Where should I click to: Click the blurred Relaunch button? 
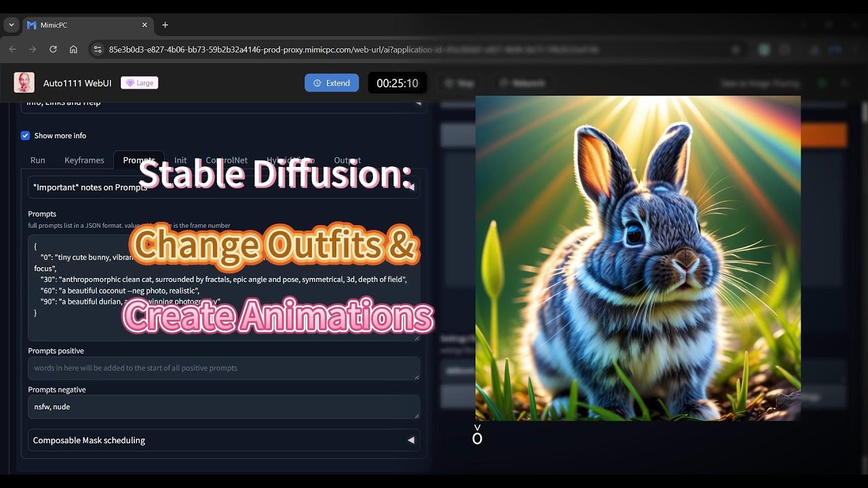(522, 83)
